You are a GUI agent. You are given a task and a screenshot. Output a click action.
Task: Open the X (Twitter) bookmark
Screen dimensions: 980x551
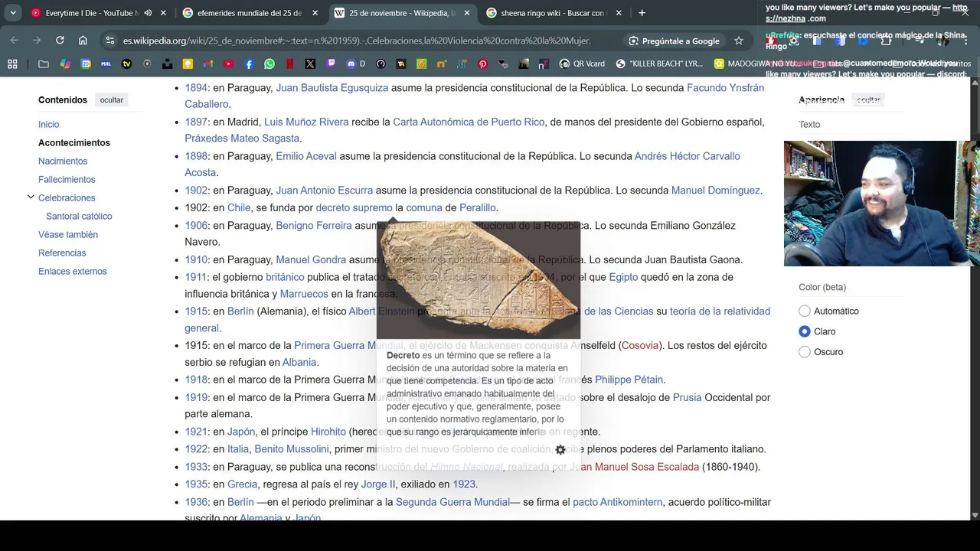click(x=310, y=64)
